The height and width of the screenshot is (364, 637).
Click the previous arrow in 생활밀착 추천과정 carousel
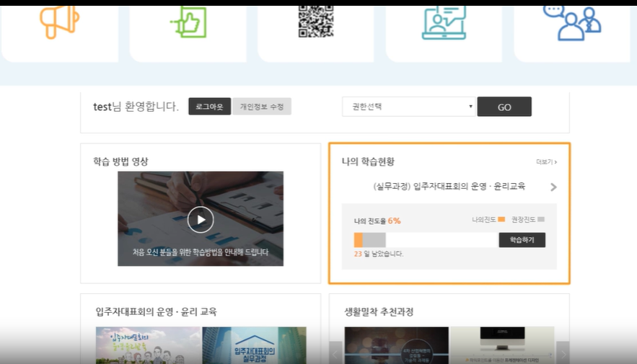[x=335, y=354]
